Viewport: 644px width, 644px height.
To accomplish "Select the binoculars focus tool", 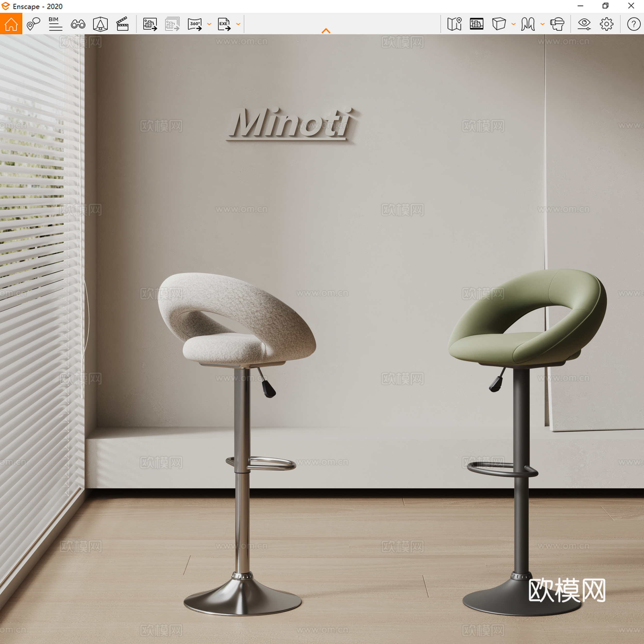I will (78, 24).
